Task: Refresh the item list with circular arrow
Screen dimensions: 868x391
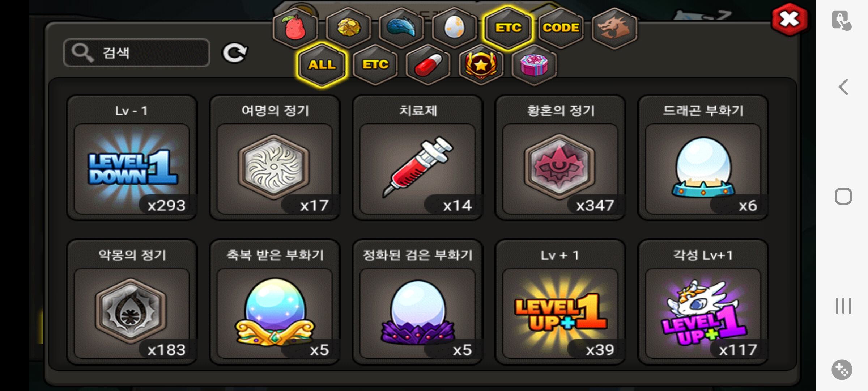Action: click(235, 53)
